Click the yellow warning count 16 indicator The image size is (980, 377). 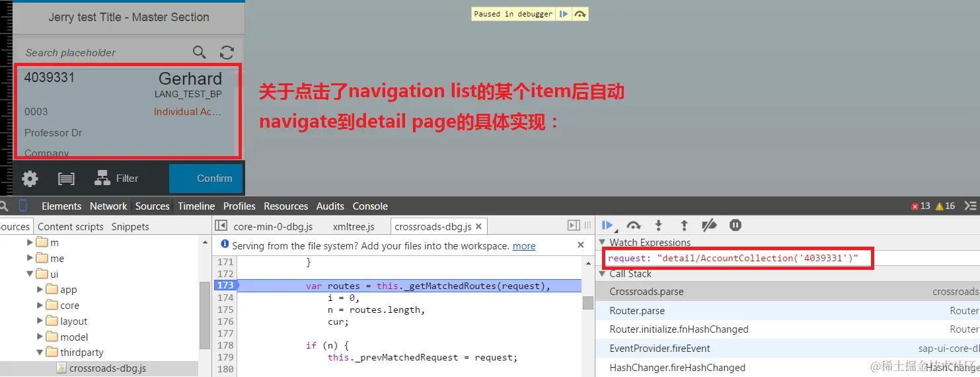pos(945,206)
